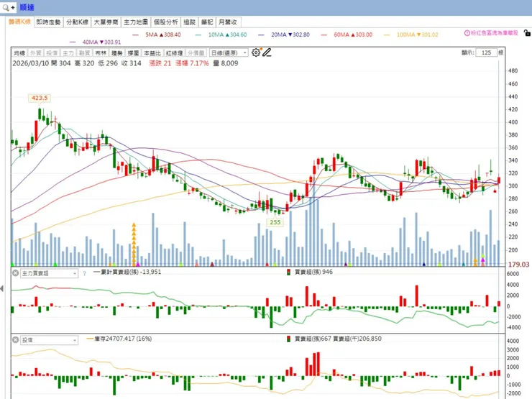Click the magnifier-plus search icon beside 順達
This screenshot has width=532, height=399.
9,7
